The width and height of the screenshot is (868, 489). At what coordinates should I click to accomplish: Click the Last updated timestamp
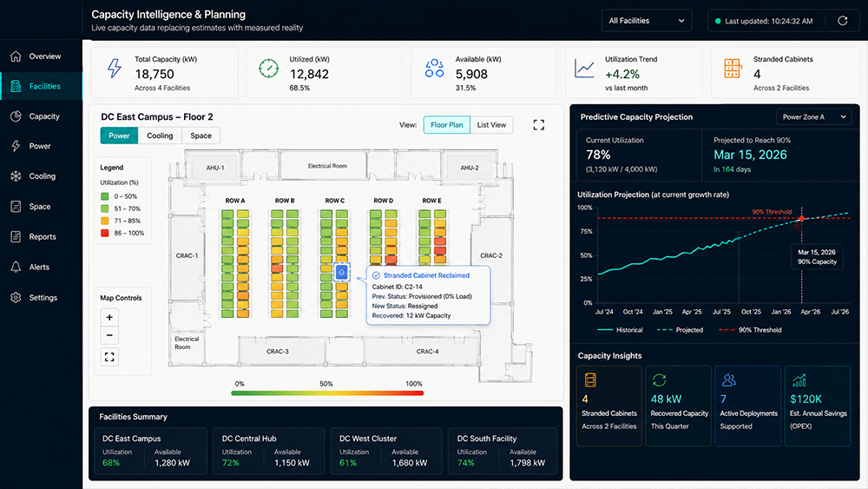pos(768,21)
